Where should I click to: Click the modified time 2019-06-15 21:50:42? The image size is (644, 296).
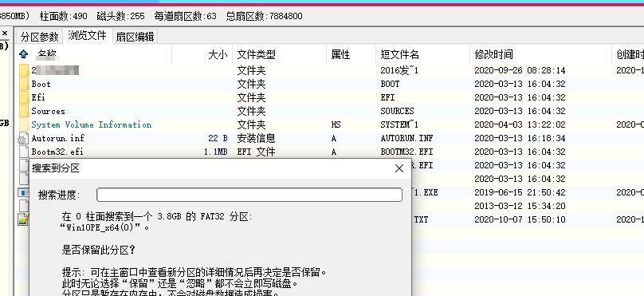point(520,192)
